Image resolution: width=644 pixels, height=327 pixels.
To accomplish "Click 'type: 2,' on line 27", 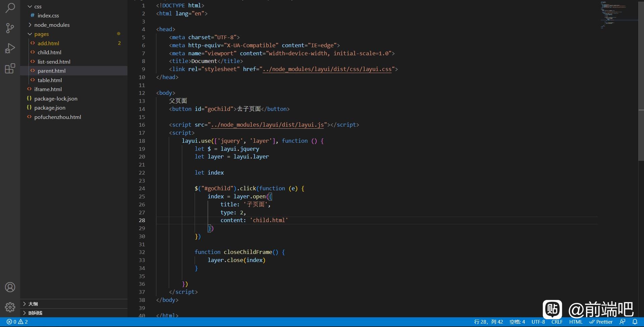I will [233, 212].
